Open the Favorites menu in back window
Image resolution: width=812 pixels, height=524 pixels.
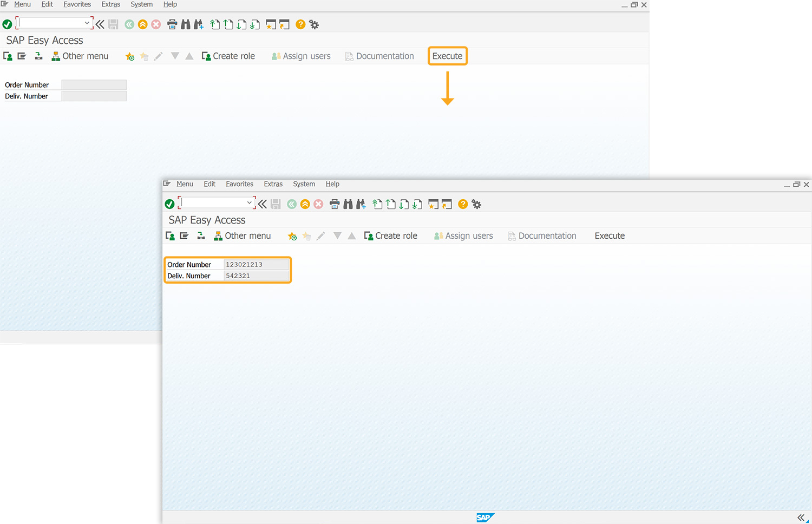(x=77, y=4)
